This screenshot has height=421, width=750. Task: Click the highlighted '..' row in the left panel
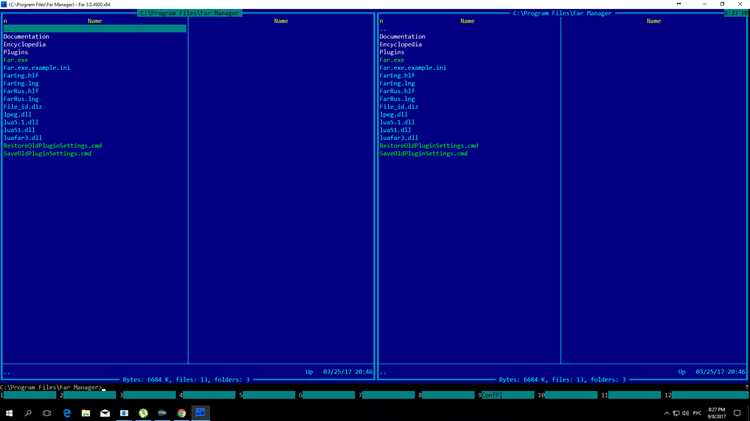(95, 29)
